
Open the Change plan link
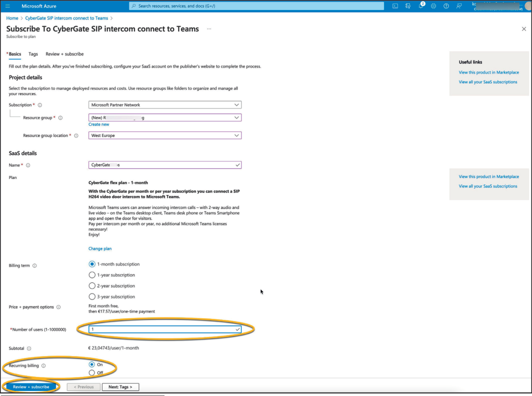tap(100, 248)
